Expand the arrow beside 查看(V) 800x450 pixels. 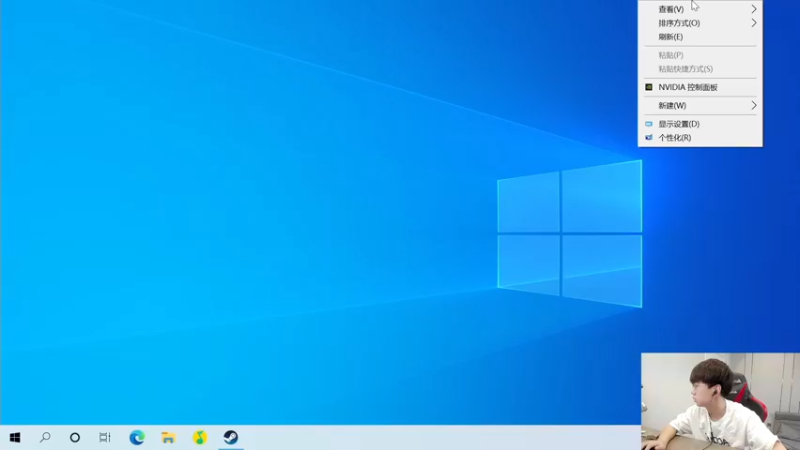click(x=754, y=9)
